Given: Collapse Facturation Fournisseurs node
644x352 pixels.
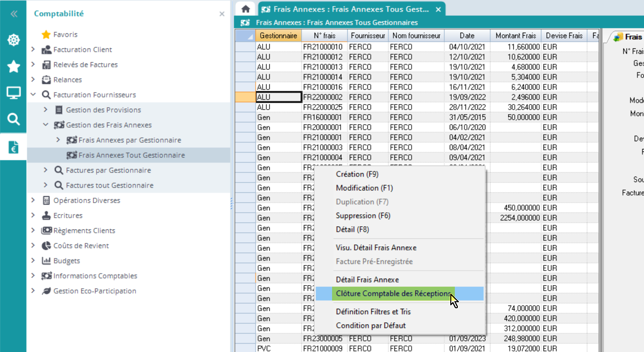Looking at the screenshot, I should [33, 95].
